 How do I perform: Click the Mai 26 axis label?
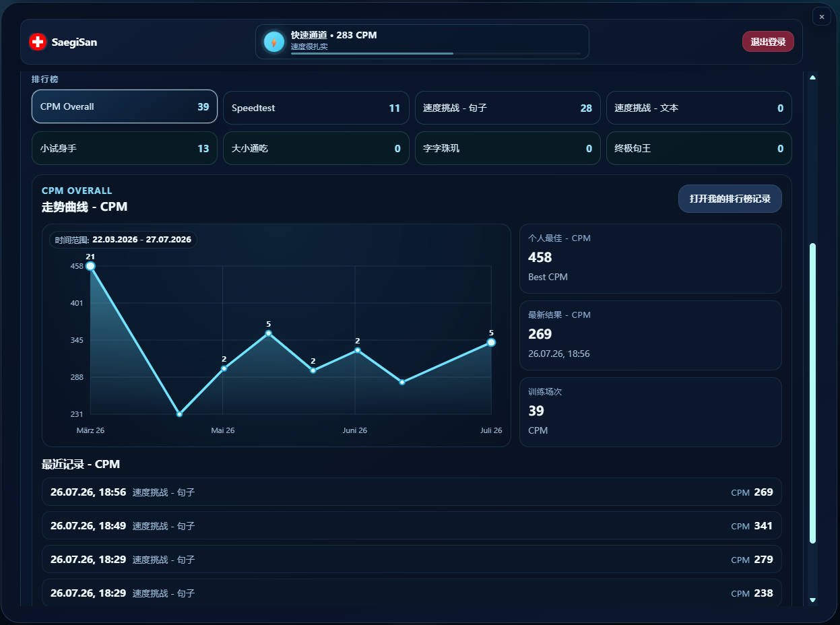(223, 430)
